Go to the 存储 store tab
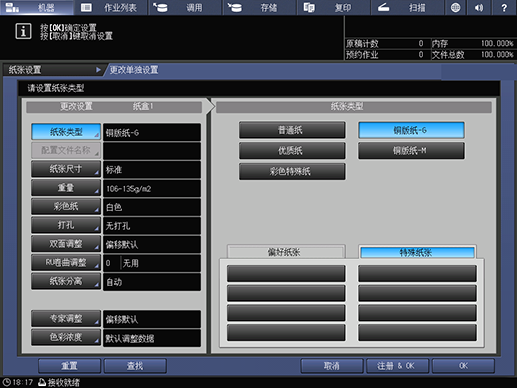517x388 pixels. [260, 7]
